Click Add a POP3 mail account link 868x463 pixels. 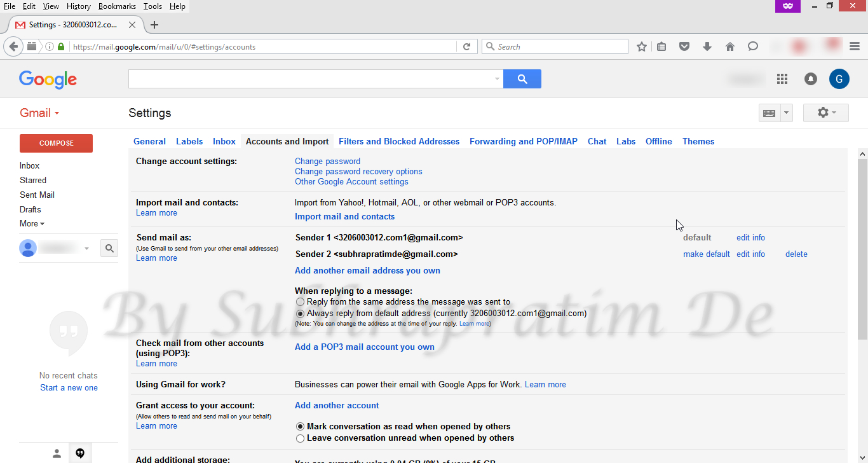[365, 347]
